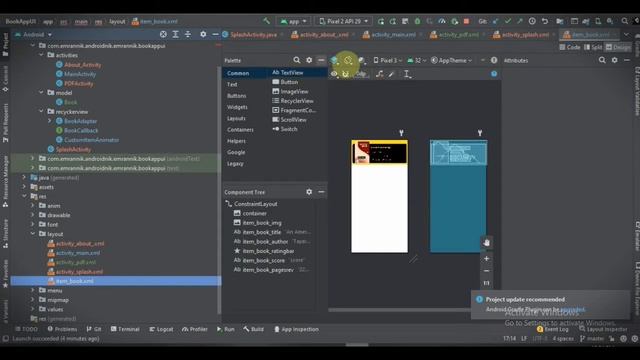Click the red Stop app icon
Image resolution: width=640 pixels, height=360 pixels.
coord(466,21)
